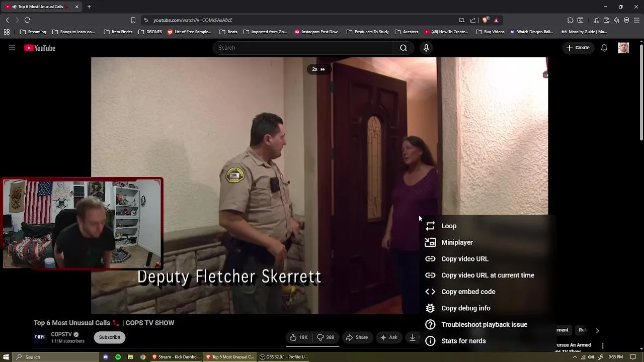Open YouTube notifications bell
The width and height of the screenshot is (644, 362).
(604, 48)
